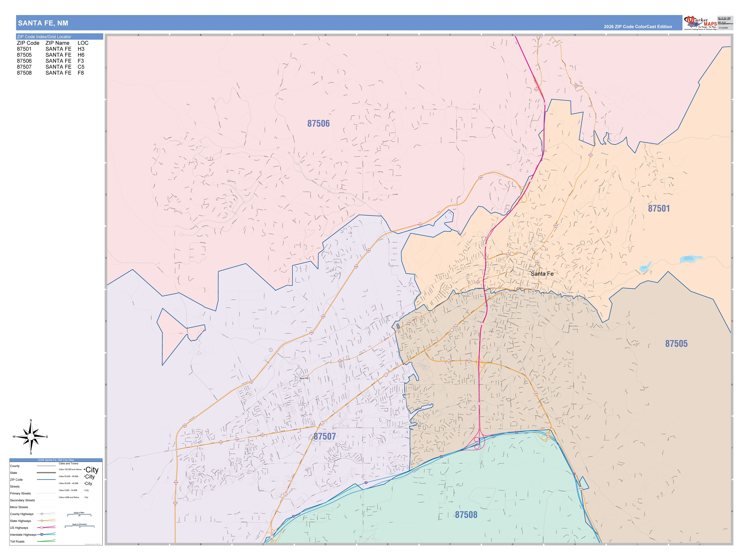Click the County Highways shield sample in legend
The width and height of the screenshot is (743, 560).
42,514
